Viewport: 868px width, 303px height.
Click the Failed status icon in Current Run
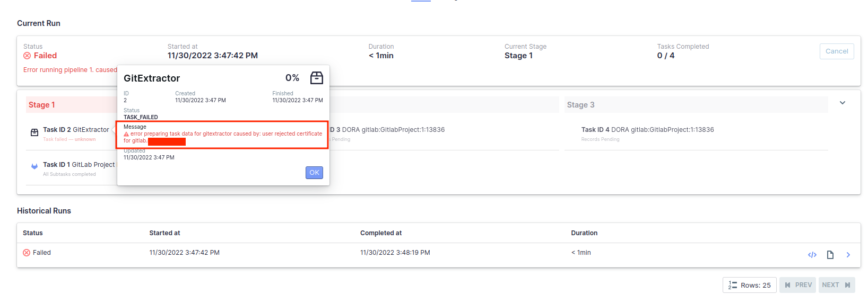(27, 56)
